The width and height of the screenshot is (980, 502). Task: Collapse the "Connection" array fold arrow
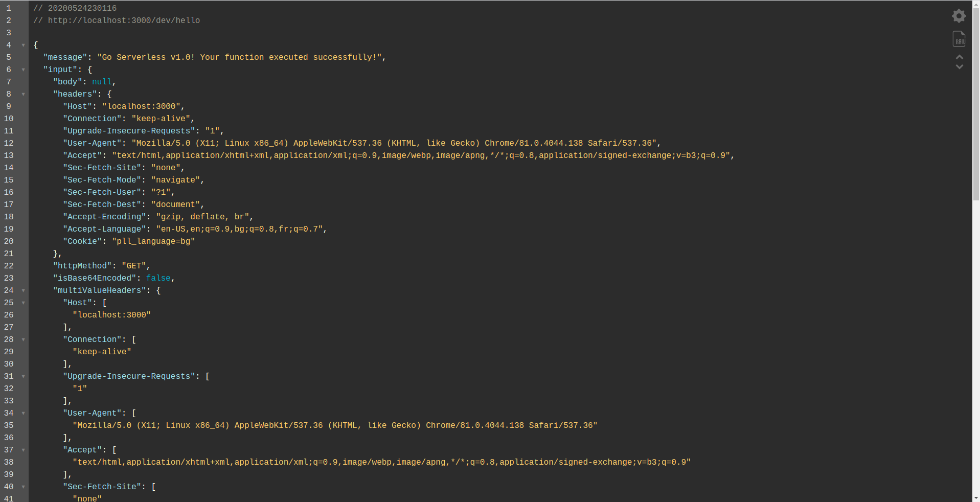tap(23, 339)
